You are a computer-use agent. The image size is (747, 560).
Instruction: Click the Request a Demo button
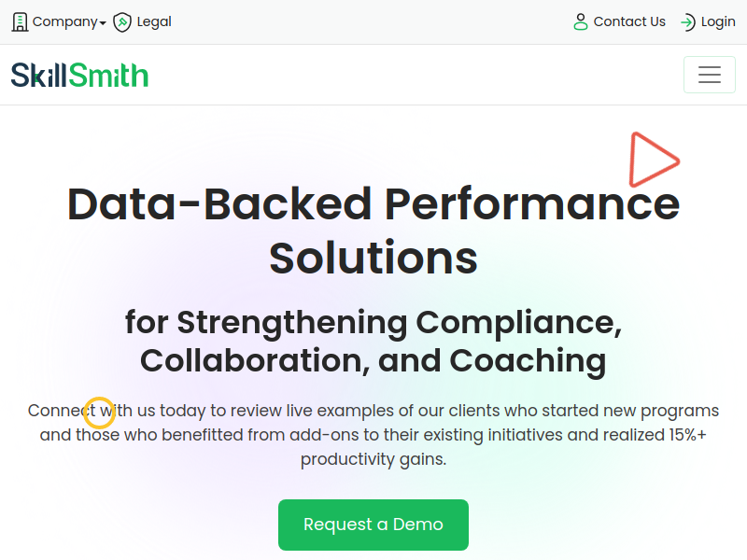click(x=373, y=525)
